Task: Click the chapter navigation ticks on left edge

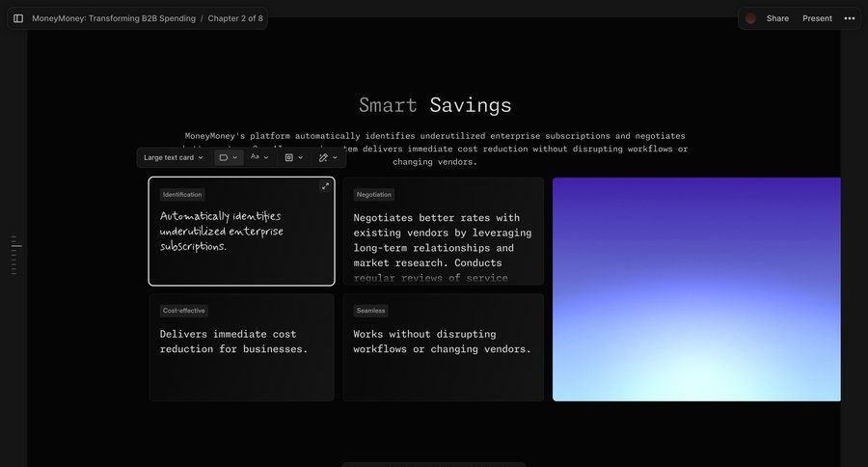Action: pos(15,255)
